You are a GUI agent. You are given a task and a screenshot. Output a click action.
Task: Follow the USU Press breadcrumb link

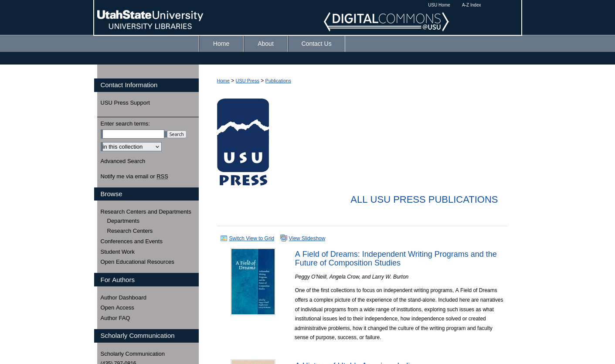coord(247,81)
